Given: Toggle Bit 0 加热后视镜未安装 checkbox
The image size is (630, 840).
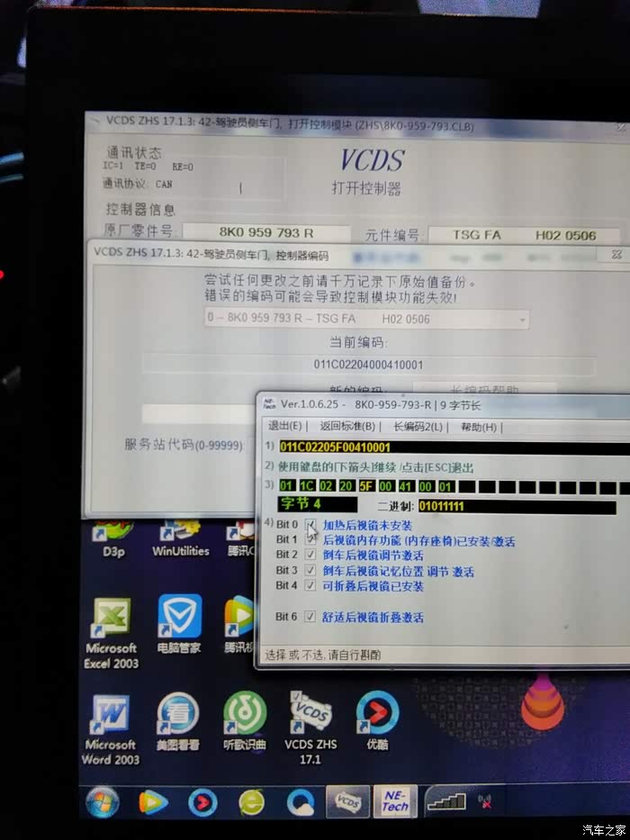Looking at the screenshot, I should click(310, 525).
